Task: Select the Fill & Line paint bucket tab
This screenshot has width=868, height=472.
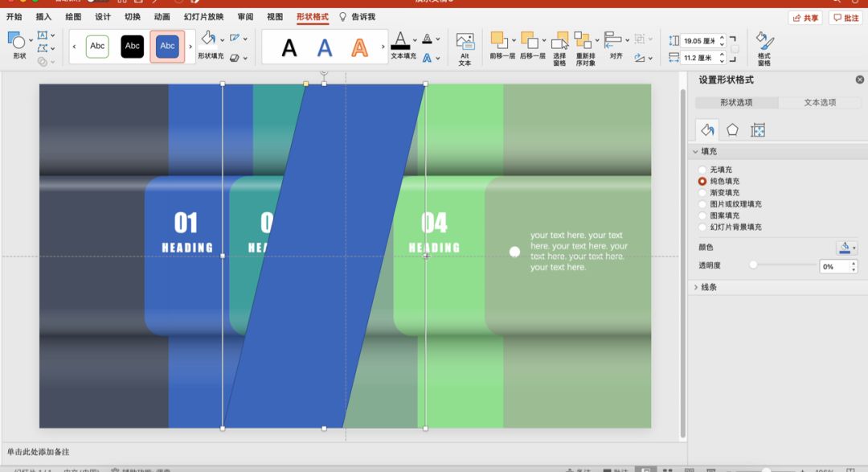Action: (707, 129)
